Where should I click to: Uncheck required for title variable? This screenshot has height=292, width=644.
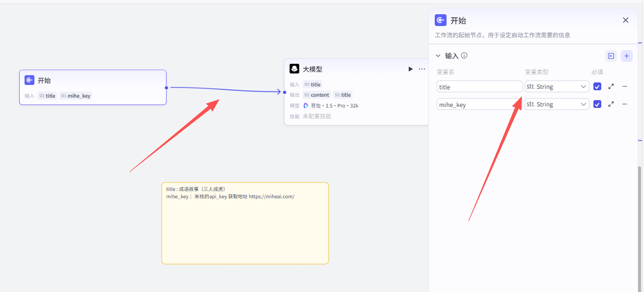(x=597, y=86)
